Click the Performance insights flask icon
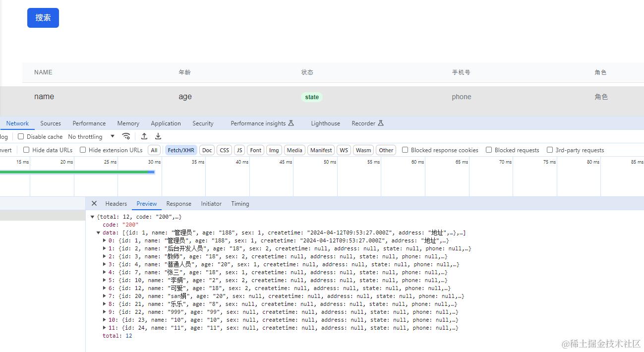 point(291,123)
